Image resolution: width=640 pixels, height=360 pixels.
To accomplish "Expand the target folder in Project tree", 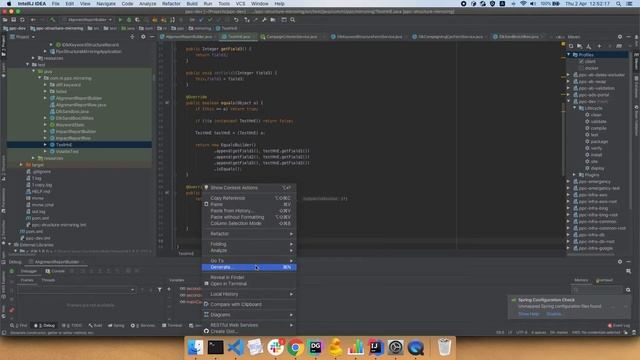I will (21, 165).
